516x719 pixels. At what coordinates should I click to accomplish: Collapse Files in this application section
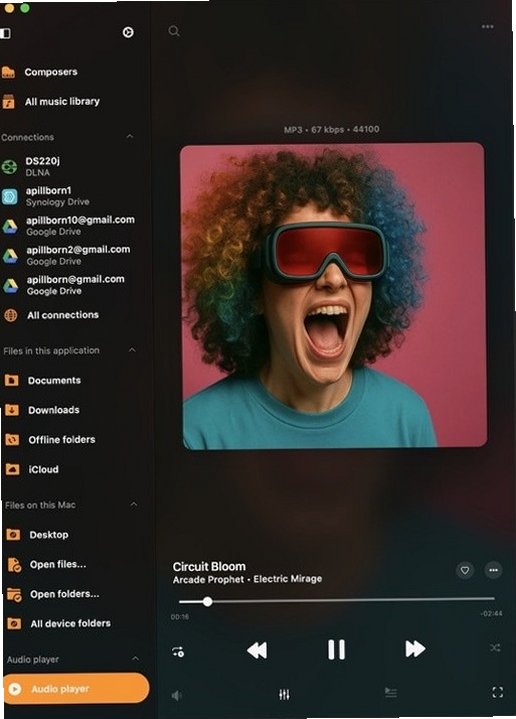click(132, 350)
